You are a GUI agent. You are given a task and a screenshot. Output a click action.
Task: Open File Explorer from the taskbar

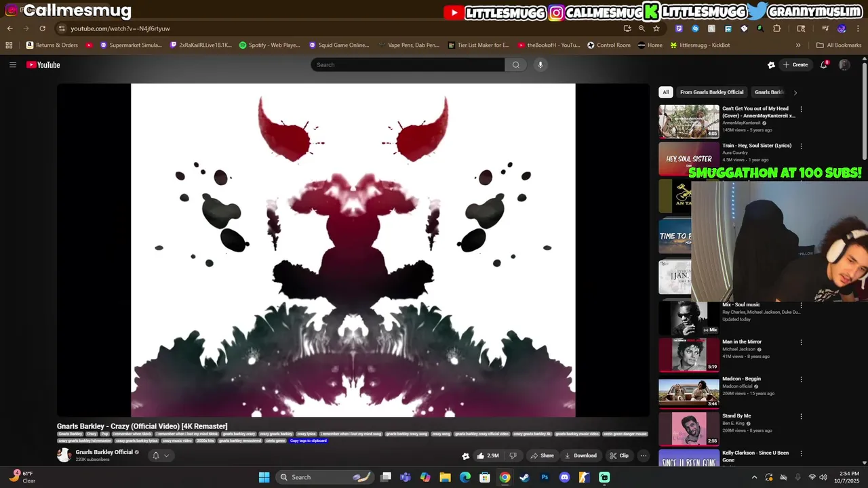coord(446,477)
